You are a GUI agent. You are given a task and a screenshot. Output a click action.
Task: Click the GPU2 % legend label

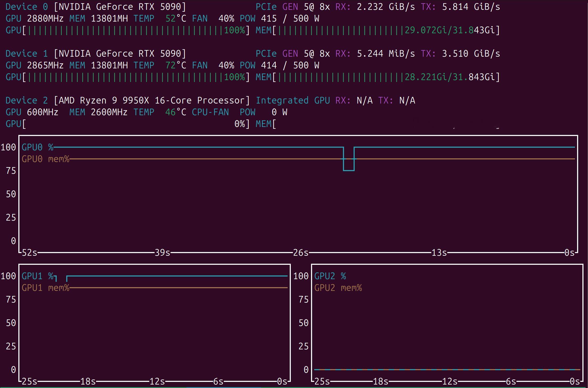click(x=330, y=276)
